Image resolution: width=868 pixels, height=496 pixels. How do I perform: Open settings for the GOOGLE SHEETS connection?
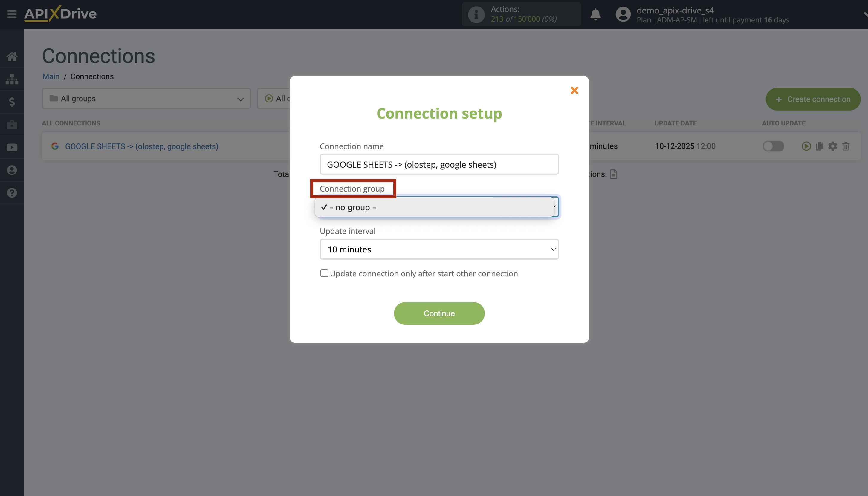tap(832, 146)
